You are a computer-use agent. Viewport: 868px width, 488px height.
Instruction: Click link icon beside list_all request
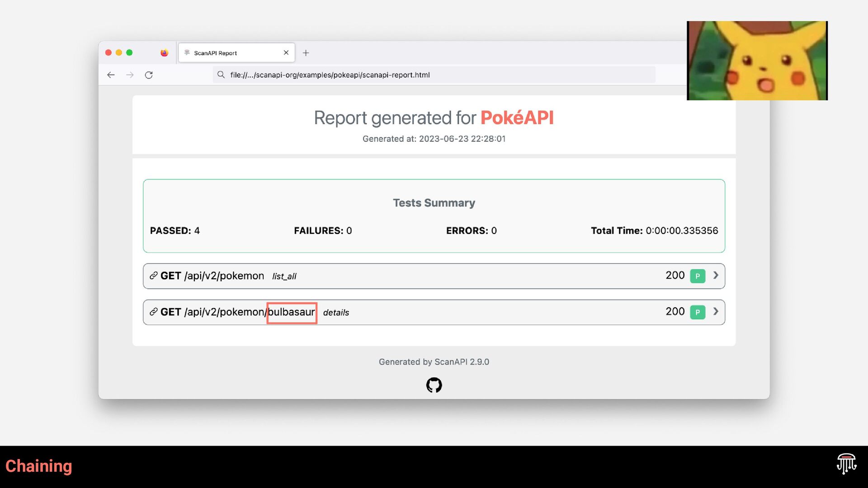[x=154, y=276]
